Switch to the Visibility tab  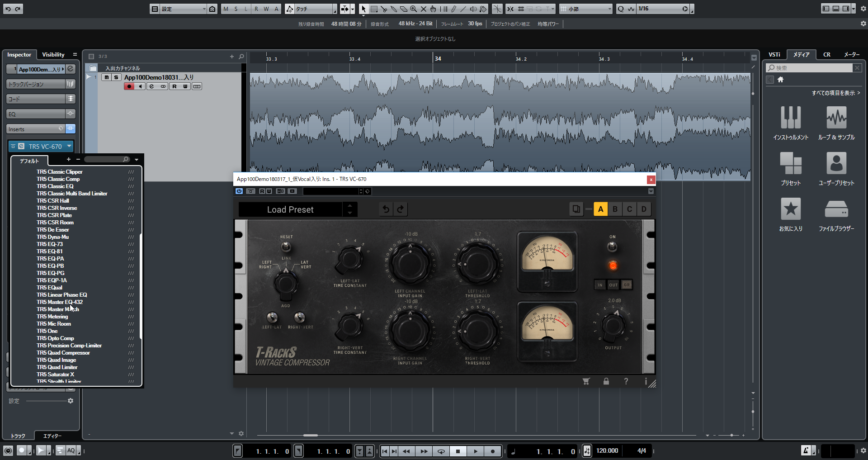(53, 55)
